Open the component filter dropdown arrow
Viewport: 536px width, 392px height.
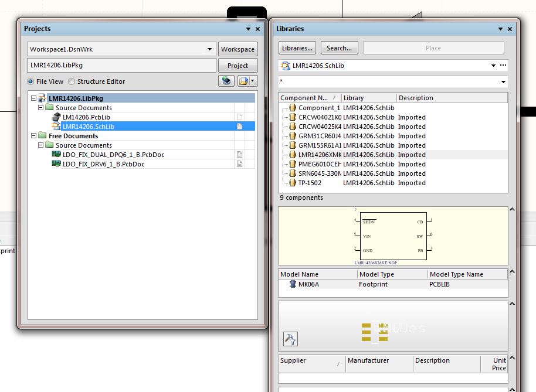[x=503, y=82]
